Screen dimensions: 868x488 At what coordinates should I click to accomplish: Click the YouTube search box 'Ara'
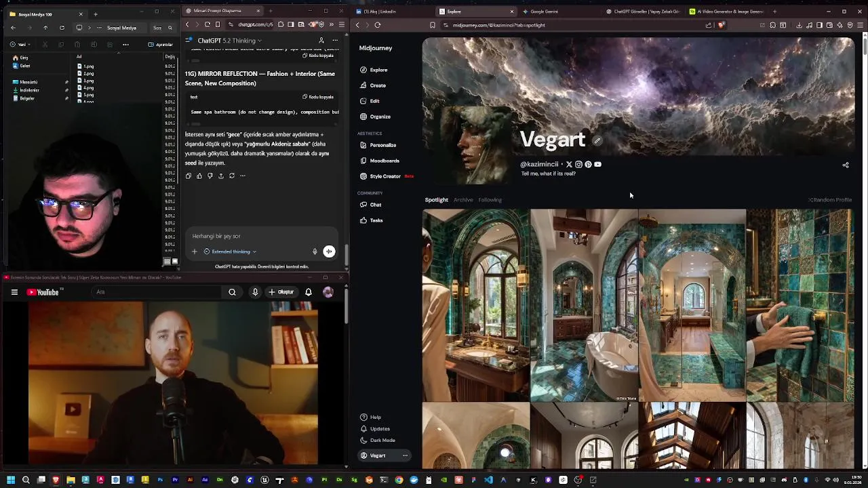(157, 292)
